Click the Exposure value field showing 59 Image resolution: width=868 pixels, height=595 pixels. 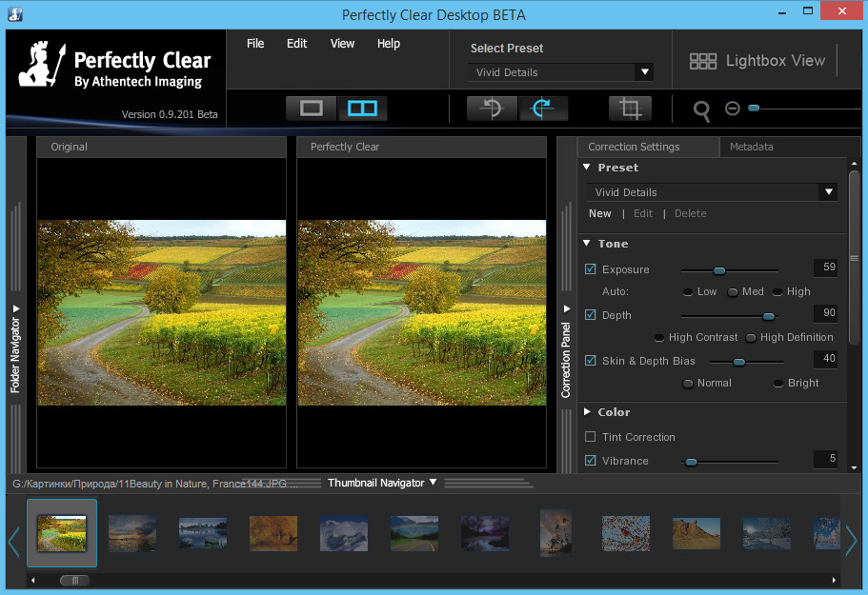coord(825,268)
